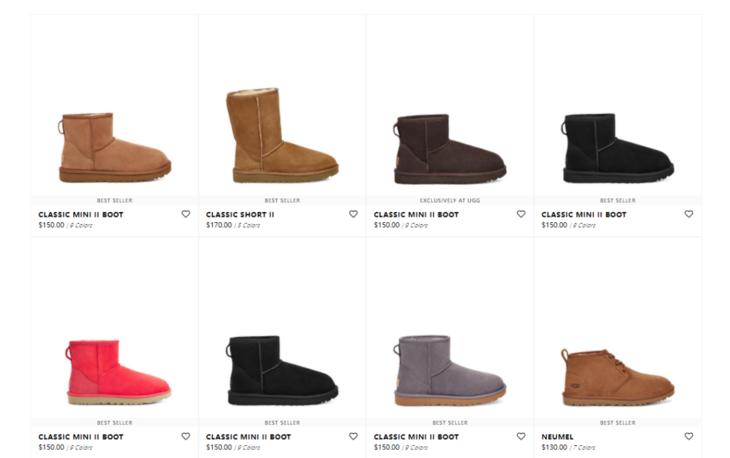
Task: Open Classic Short II product title
Action: [x=240, y=215]
